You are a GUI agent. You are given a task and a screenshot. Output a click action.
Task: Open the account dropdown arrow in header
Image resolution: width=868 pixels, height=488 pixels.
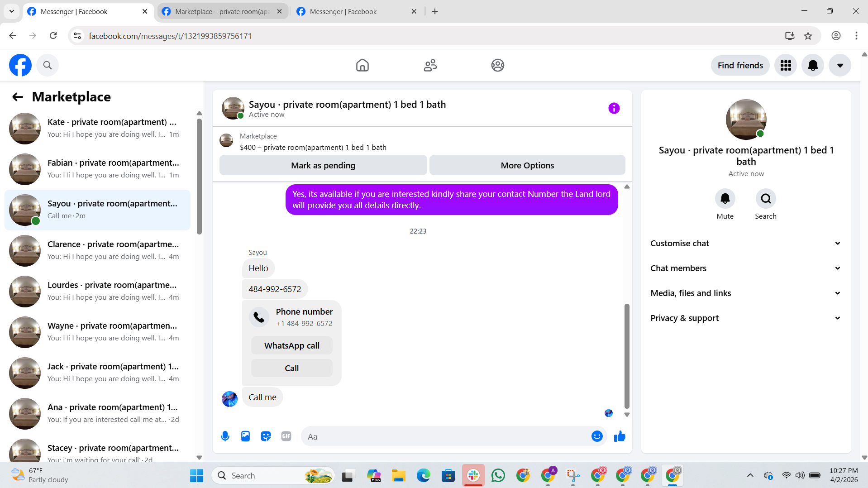(x=840, y=66)
